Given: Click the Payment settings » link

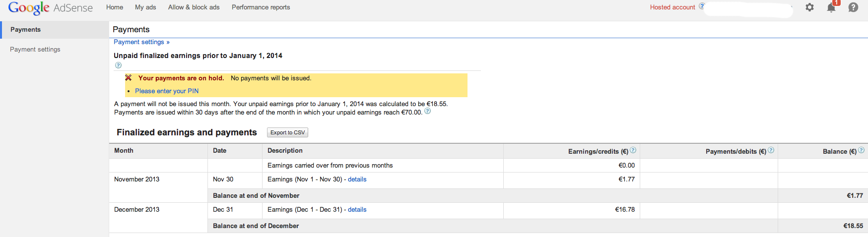Looking at the screenshot, I should [x=141, y=42].
